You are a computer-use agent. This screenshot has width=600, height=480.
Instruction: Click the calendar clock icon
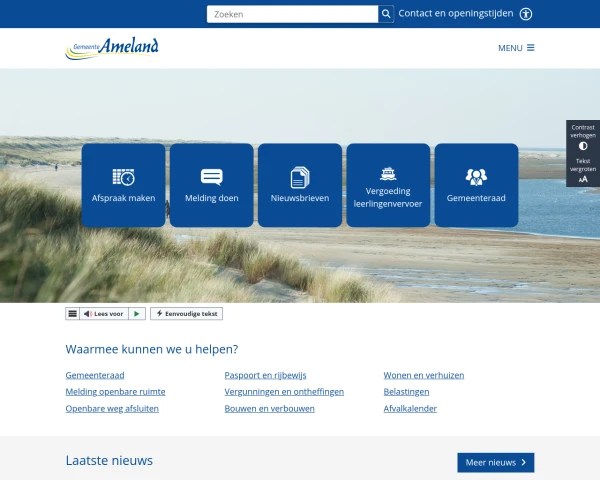coord(124,177)
